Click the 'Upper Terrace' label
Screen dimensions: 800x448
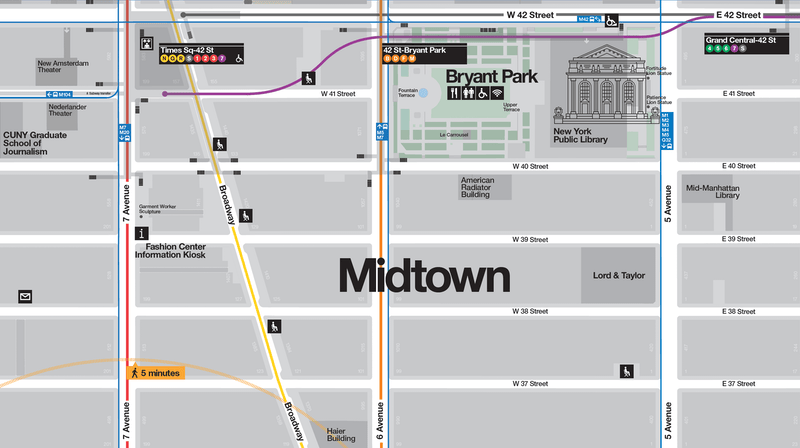(511, 107)
